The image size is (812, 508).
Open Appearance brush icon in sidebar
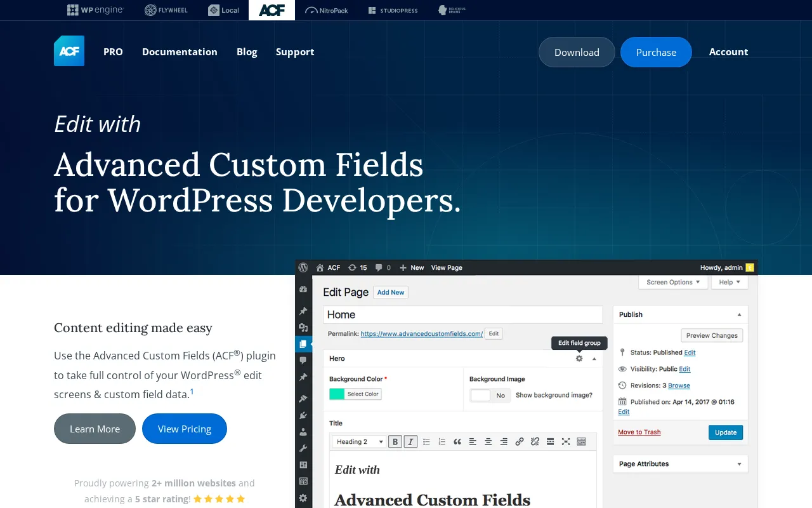coord(303,398)
